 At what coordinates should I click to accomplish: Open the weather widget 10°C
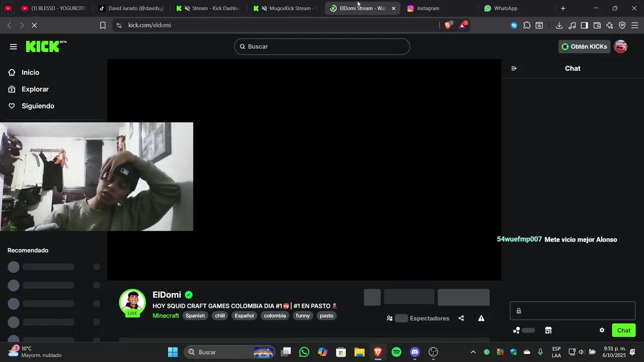[x=35, y=352]
